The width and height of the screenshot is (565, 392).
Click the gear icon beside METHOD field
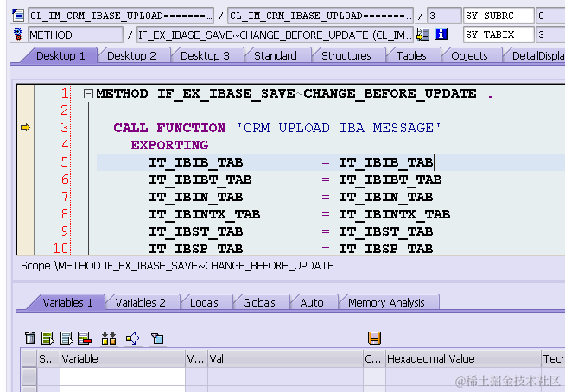17,35
